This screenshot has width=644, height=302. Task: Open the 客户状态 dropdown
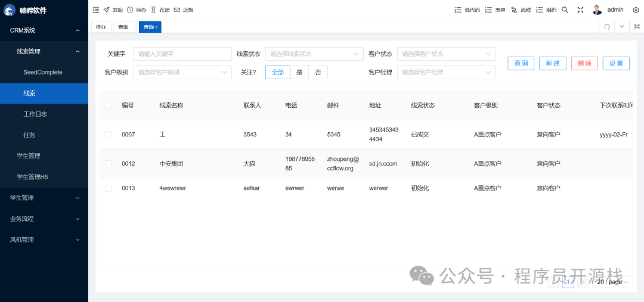446,54
